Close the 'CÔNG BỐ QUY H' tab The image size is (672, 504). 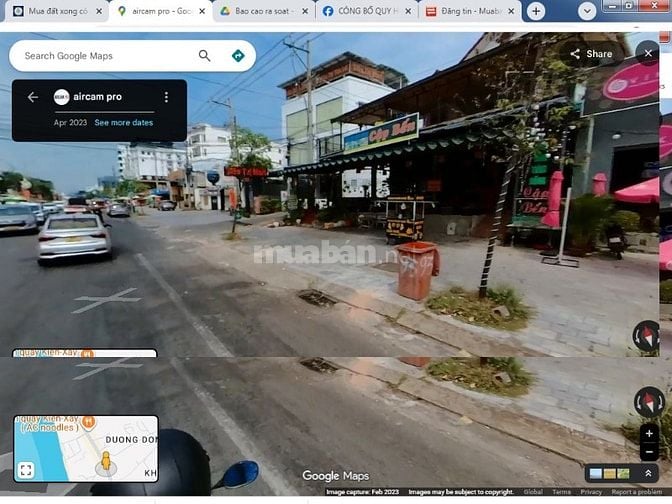coord(408,12)
